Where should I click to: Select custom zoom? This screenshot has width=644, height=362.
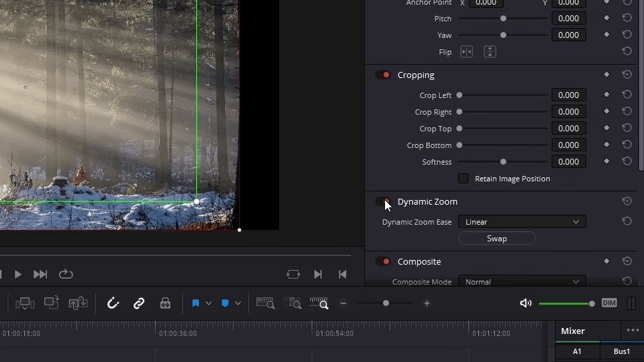(319, 303)
